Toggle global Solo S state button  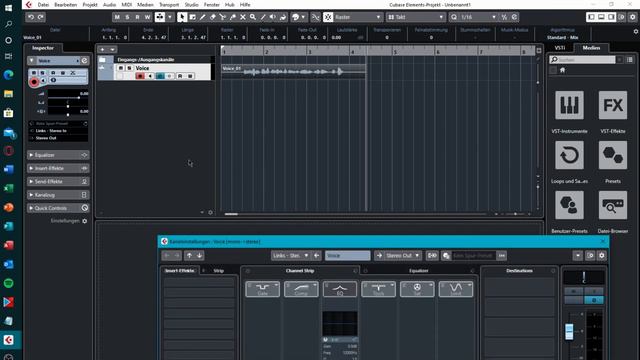(127, 17)
